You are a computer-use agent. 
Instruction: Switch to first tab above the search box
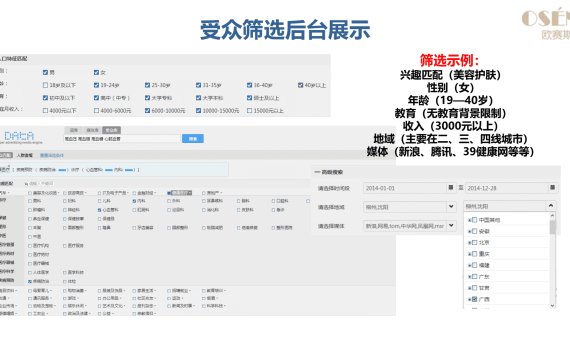tap(74, 130)
